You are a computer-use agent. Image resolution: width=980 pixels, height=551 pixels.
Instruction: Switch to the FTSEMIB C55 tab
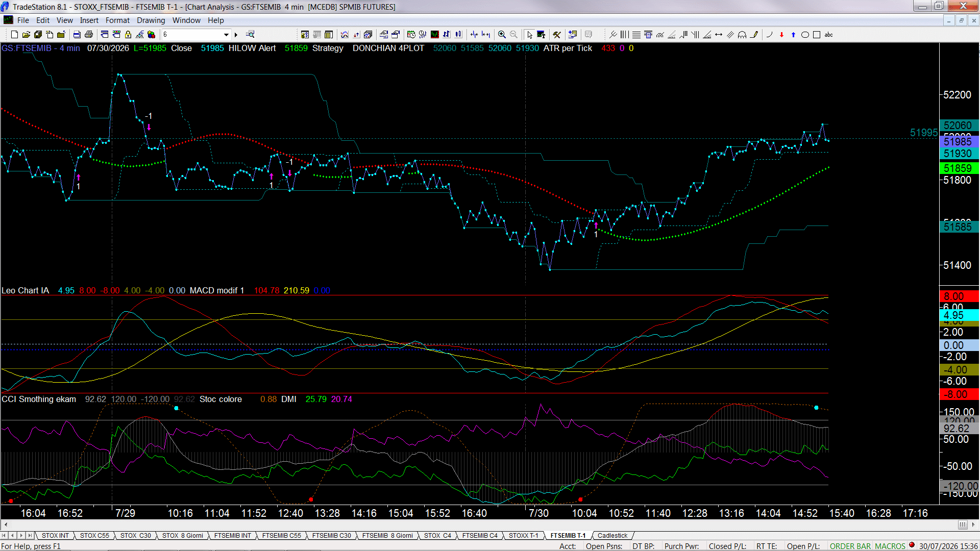[282, 536]
